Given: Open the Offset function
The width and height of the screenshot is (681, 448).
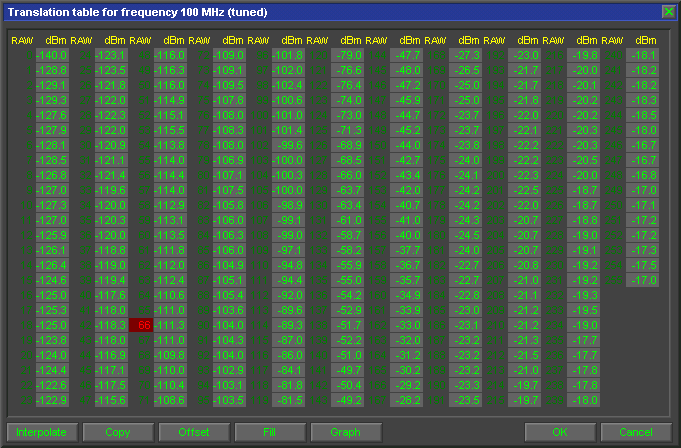Looking at the screenshot, I should click(x=193, y=432).
